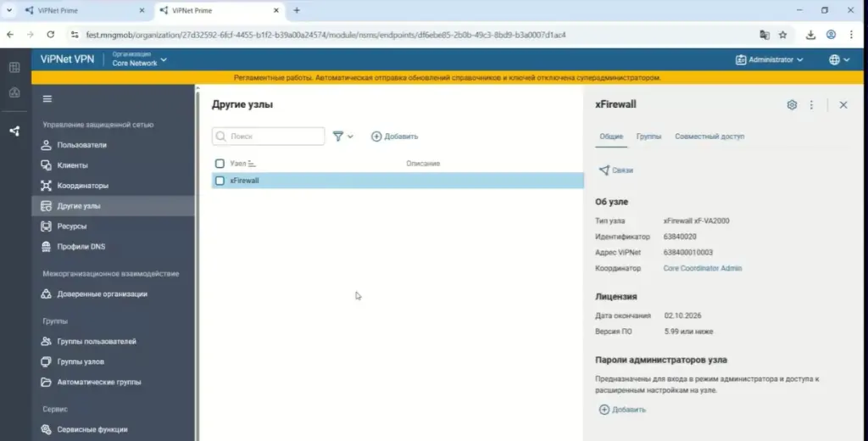Click the Связи button
Screen dimensions: 868x441
pos(616,170)
